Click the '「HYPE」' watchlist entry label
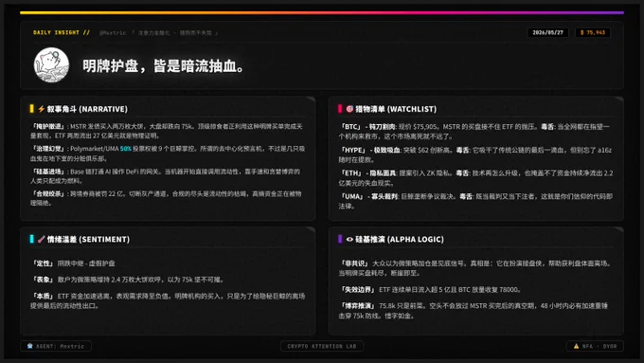Screen dimensions: 644x363 click(353, 151)
